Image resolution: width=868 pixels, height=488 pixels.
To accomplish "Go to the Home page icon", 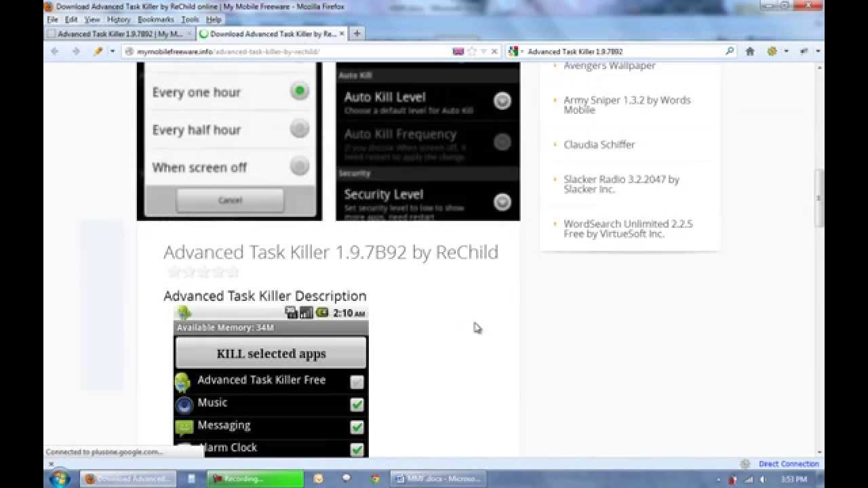I will [x=750, y=51].
